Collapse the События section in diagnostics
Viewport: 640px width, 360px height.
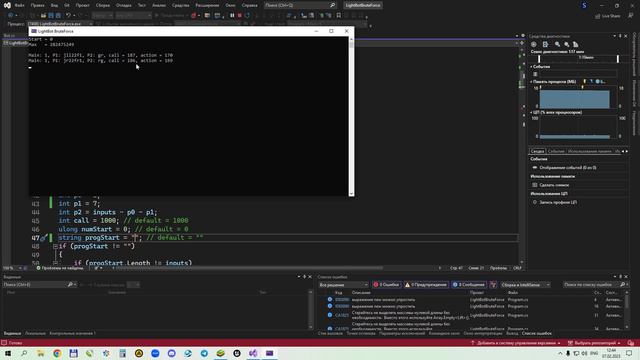tap(531, 67)
